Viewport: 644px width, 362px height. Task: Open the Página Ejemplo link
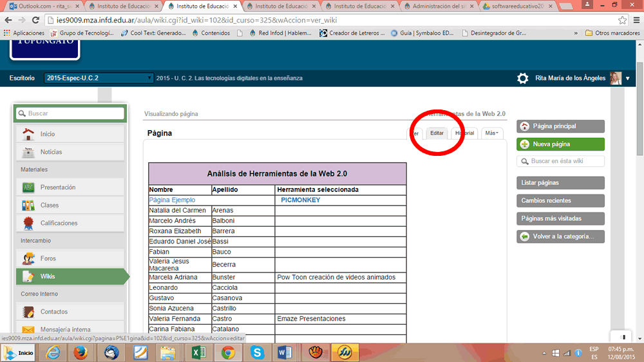[172, 200]
